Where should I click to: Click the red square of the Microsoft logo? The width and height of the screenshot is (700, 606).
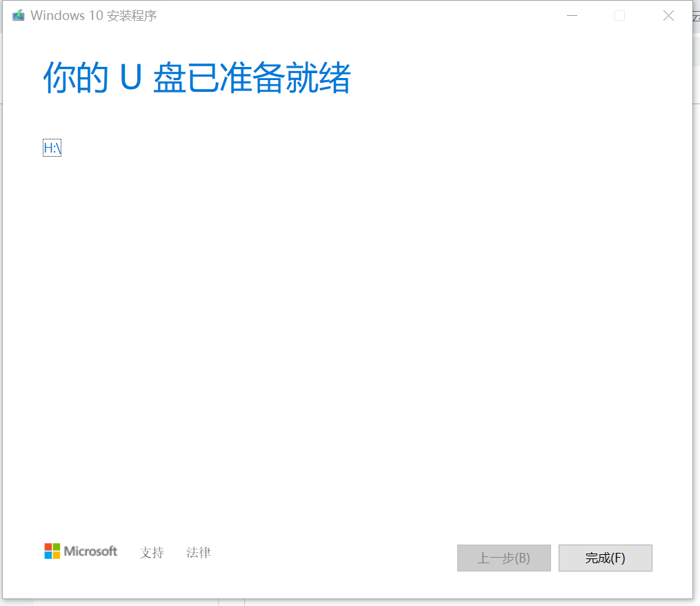click(x=48, y=547)
